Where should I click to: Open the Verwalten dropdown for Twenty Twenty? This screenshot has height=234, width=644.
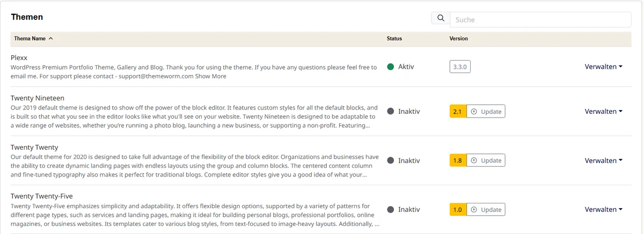[x=604, y=160]
